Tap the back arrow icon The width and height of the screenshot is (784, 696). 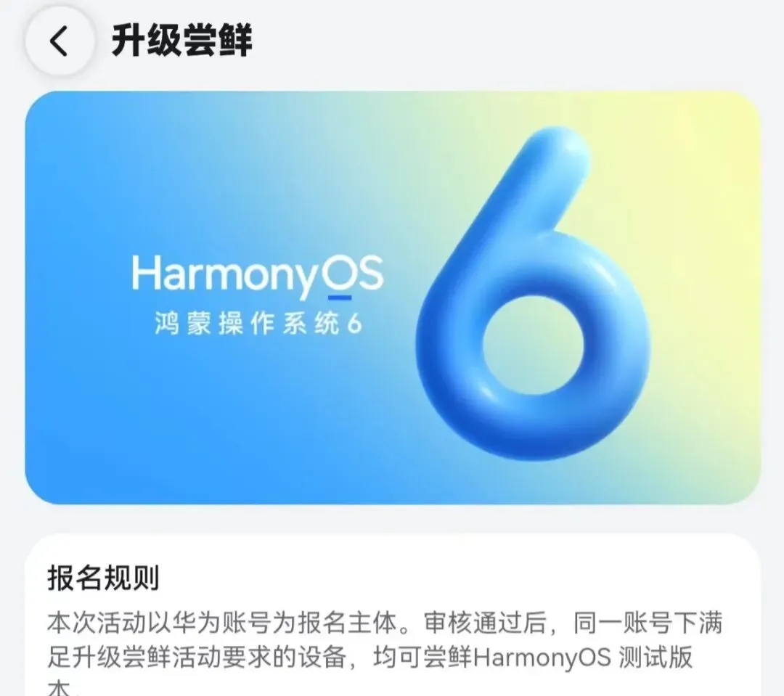tap(59, 41)
